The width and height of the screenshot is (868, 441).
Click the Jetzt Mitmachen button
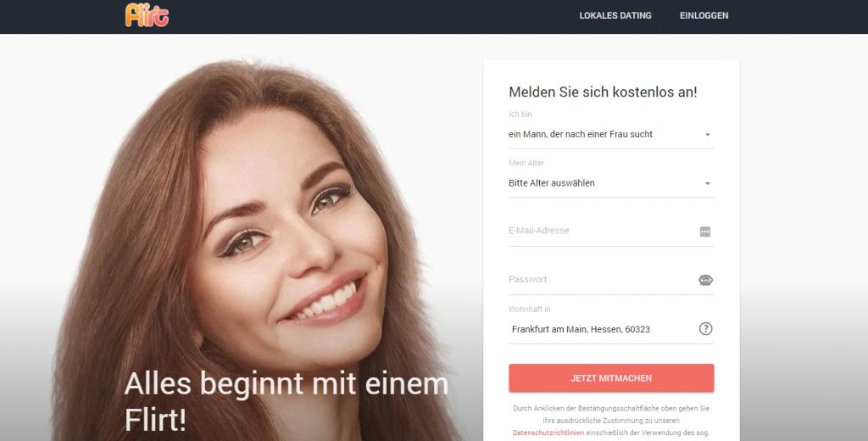click(x=611, y=378)
